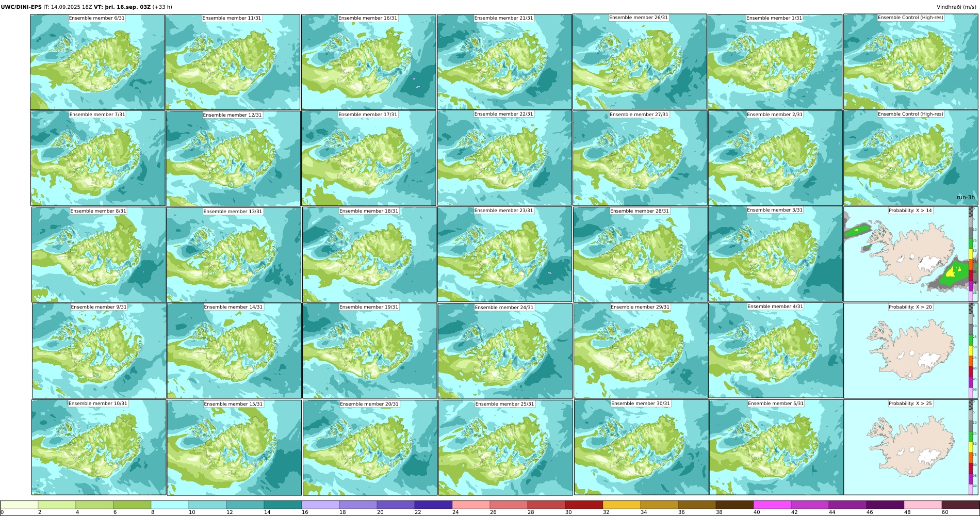Click the light pink 24–26 m/s swatch
The width and height of the screenshot is (980, 516).
click(x=471, y=505)
